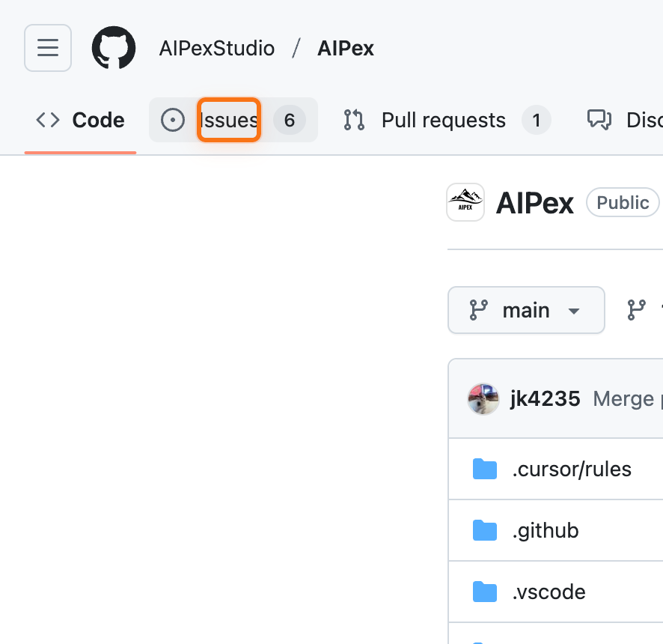
Task: Click the Discussions speech bubble icon
Action: [599, 120]
